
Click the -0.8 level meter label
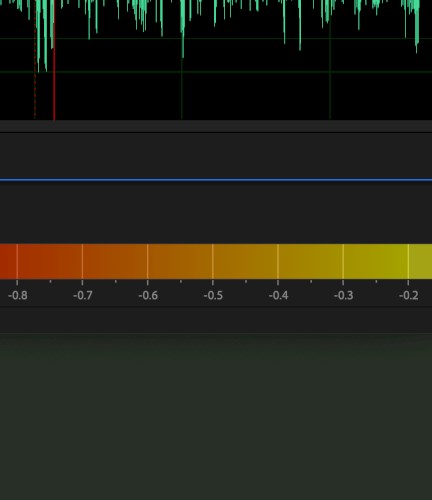click(18, 295)
